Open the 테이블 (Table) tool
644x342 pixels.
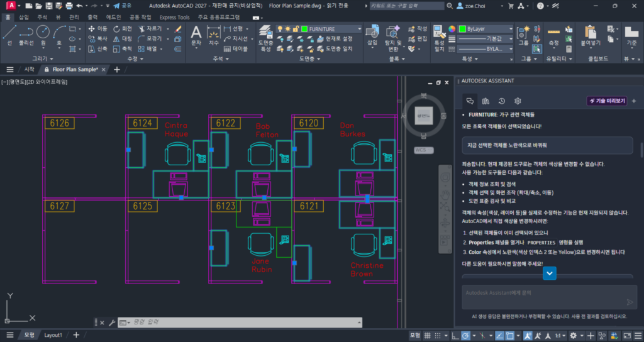(236, 49)
